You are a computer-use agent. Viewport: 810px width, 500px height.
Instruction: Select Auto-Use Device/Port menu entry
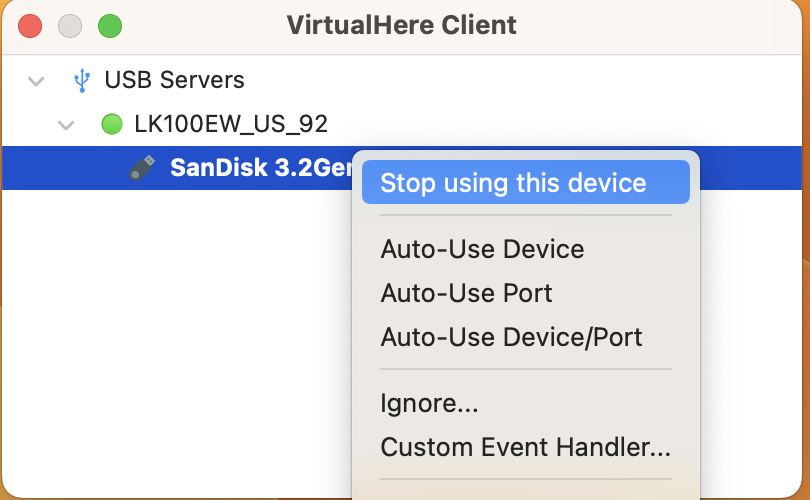point(511,337)
